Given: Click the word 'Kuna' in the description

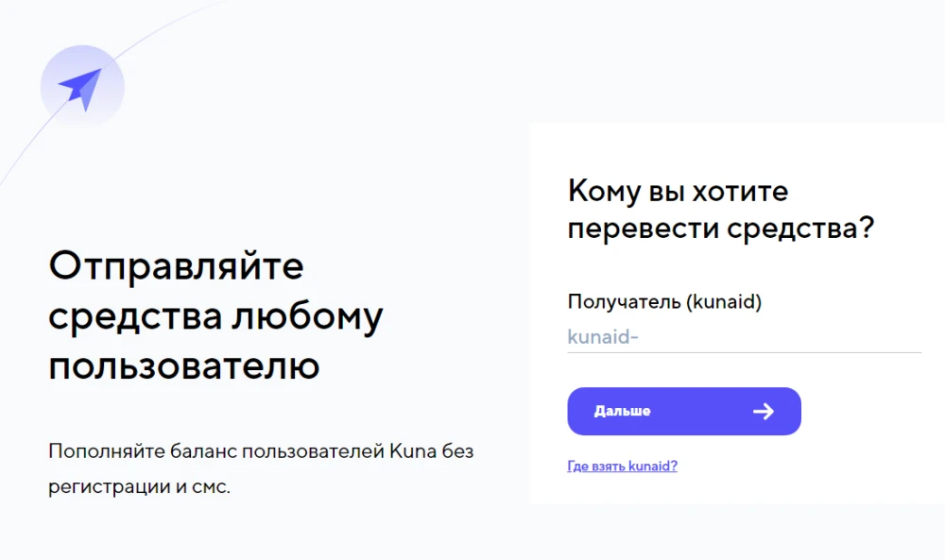Looking at the screenshot, I should [x=412, y=451].
